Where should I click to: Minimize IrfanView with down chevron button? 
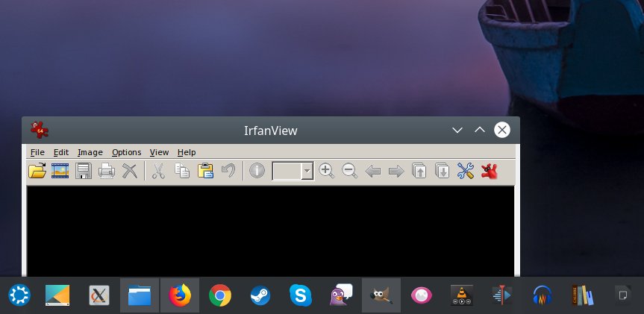pos(457,130)
